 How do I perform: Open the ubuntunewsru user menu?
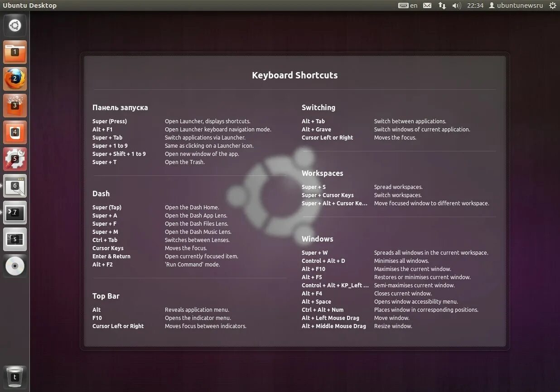[x=516, y=5]
